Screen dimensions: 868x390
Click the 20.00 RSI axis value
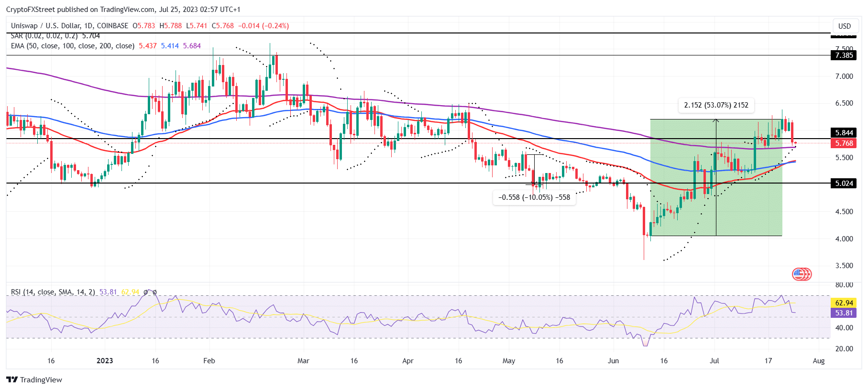pyautogui.click(x=844, y=349)
